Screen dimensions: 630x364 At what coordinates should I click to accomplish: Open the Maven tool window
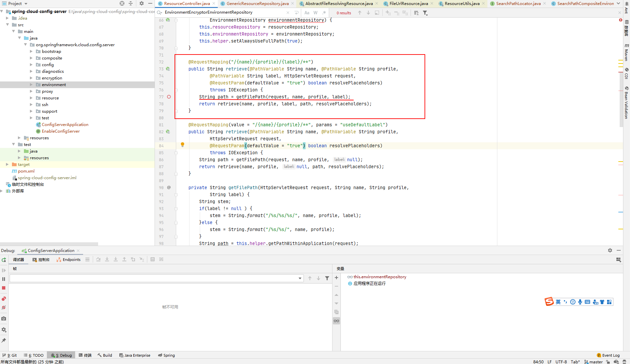click(626, 53)
